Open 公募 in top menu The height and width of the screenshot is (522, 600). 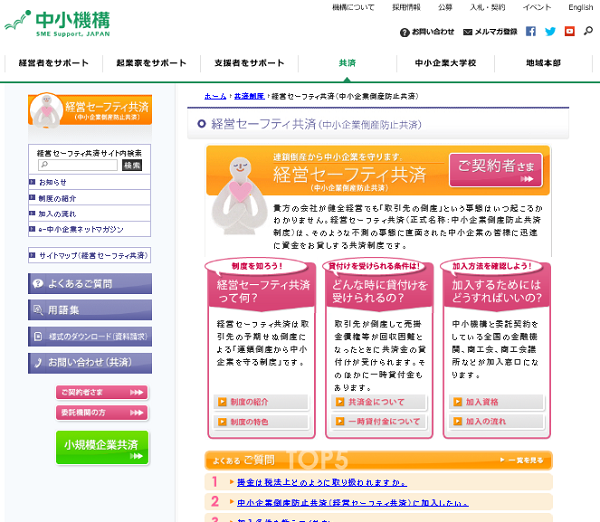click(x=445, y=7)
